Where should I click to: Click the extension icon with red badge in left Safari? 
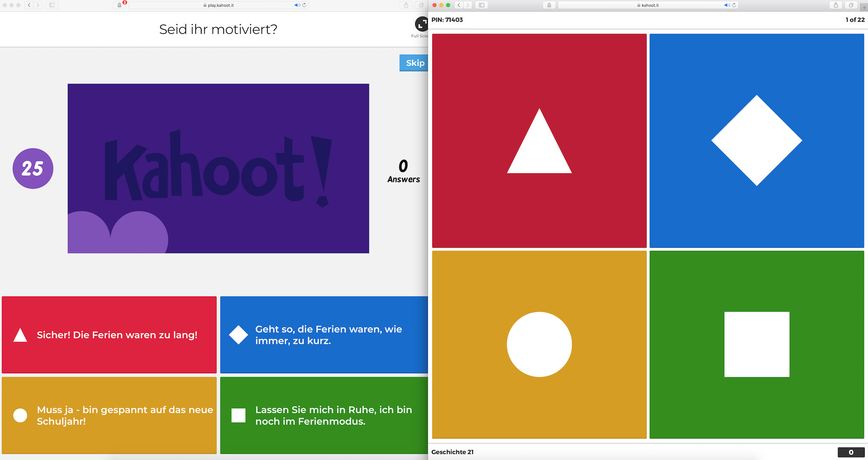point(120,5)
